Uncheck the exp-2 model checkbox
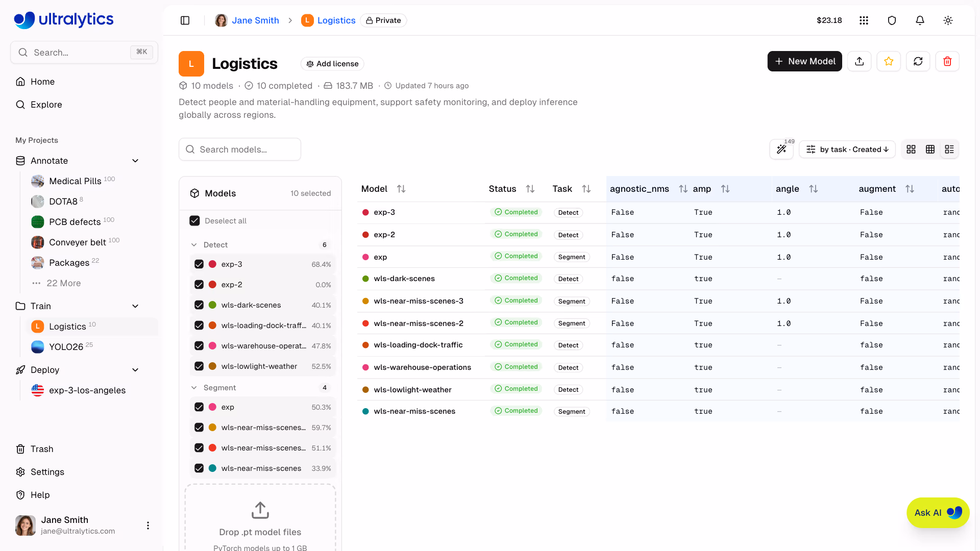 199,285
